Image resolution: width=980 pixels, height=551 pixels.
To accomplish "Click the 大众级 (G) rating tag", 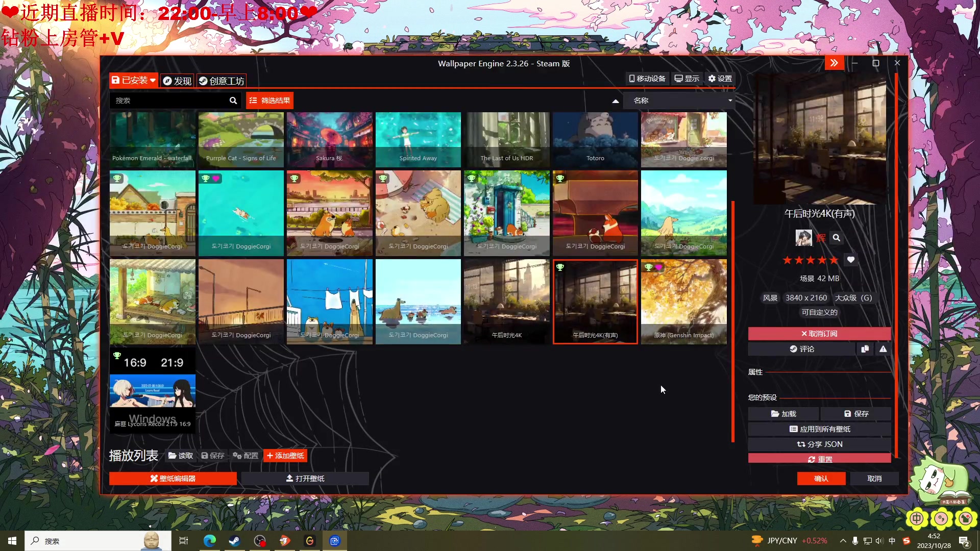I will [853, 298].
